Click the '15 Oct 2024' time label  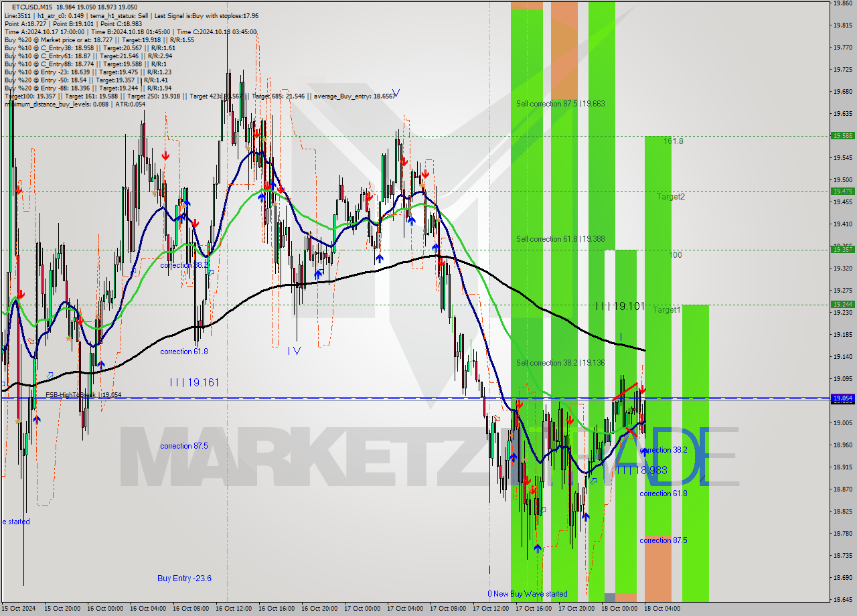(18, 609)
